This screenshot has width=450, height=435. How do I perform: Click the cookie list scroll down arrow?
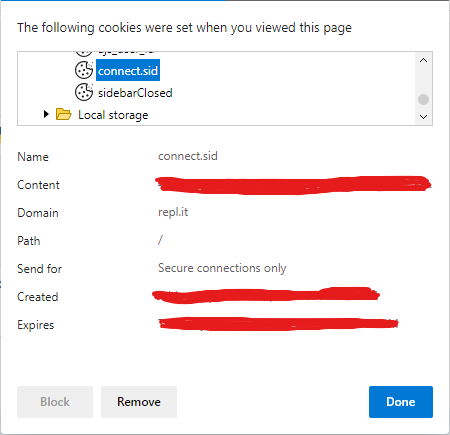[x=423, y=117]
